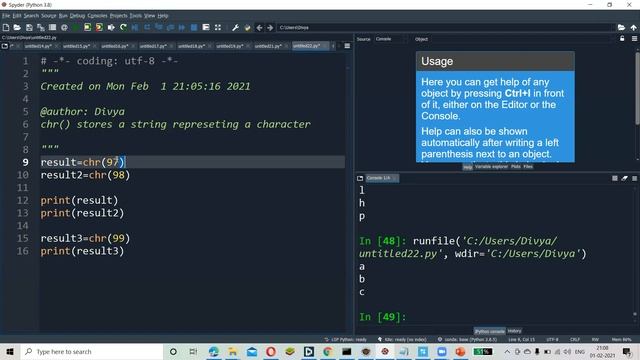Screen dimensions: 640x360
Task: Open the IPython console options menu icon
Action: (x=634, y=178)
